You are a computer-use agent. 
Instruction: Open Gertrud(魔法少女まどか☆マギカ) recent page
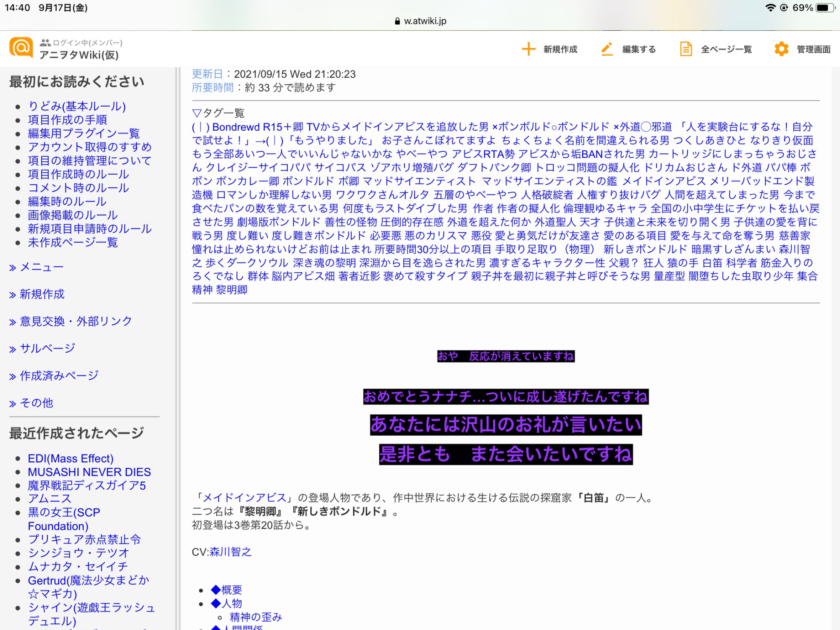pos(89,587)
